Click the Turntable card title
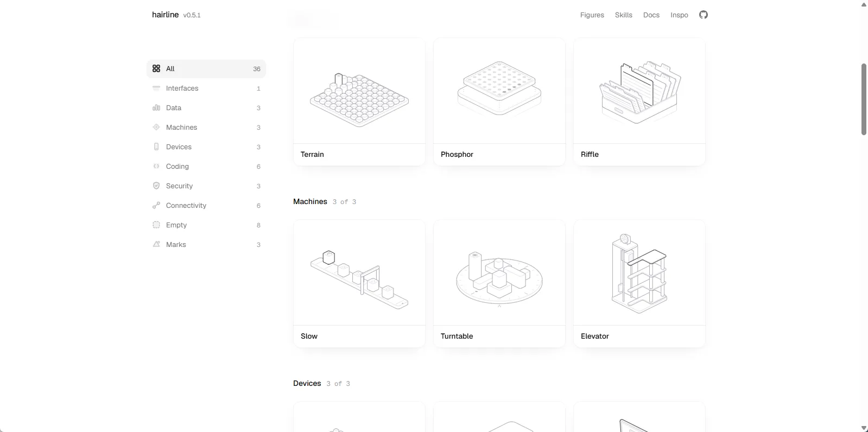 tap(457, 336)
